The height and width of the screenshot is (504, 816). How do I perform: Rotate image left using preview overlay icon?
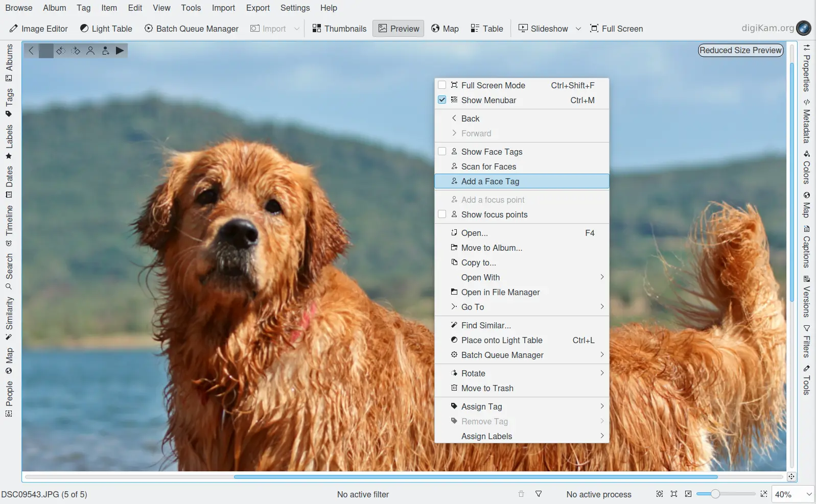point(61,51)
